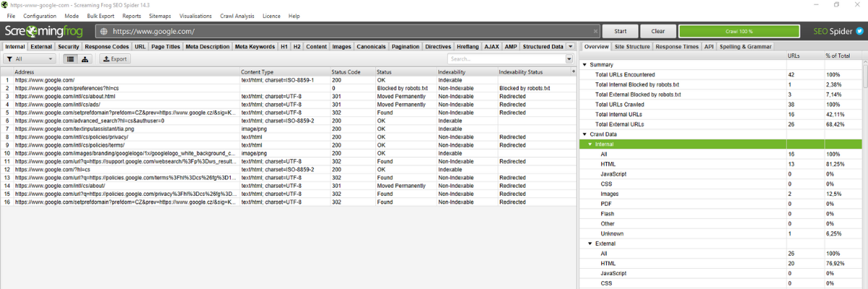Open the Page Titles tab
The width and height of the screenshot is (868, 289).
pos(166,46)
